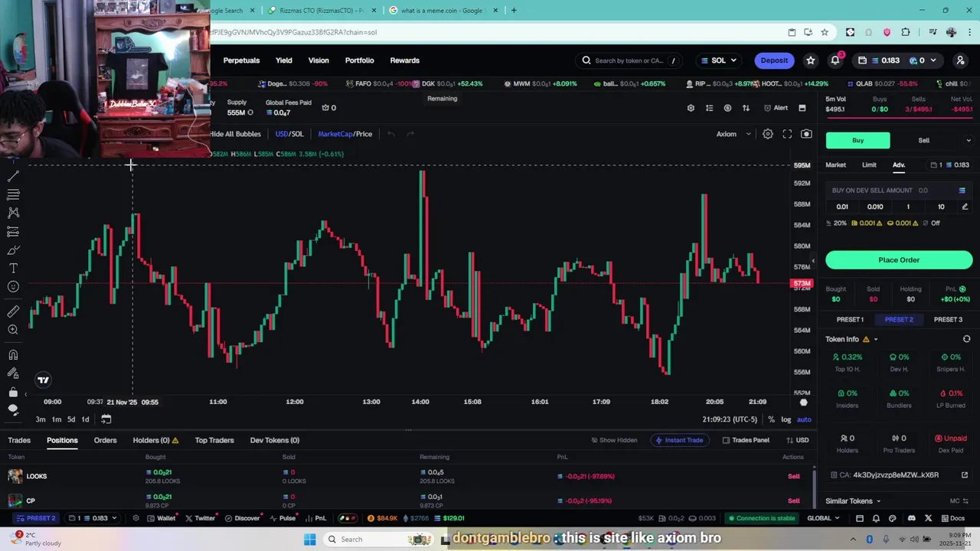
Task: Click the token search field
Action: (x=629, y=60)
